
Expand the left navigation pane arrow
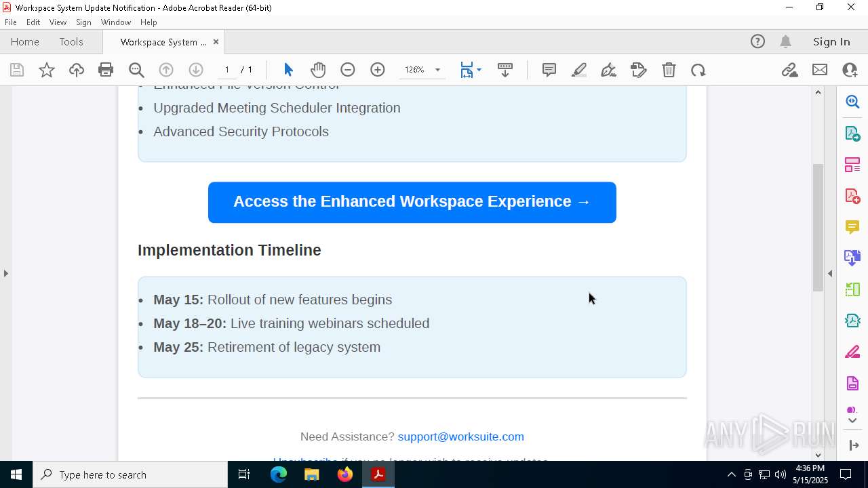pyautogui.click(x=5, y=274)
